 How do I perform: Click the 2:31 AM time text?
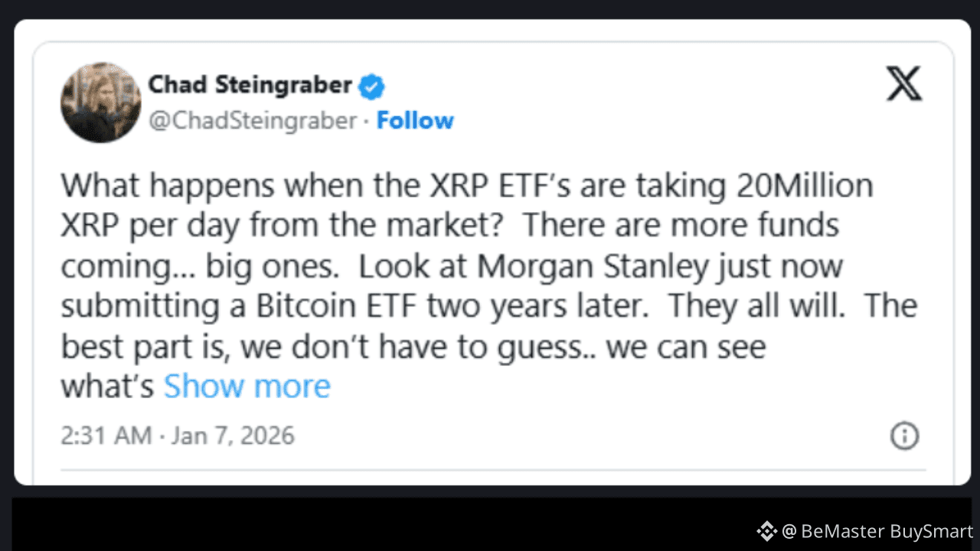point(104,435)
